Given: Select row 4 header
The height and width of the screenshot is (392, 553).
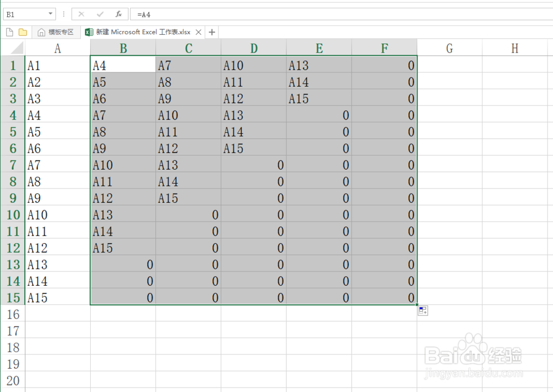Looking at the screenshot, I should tap(13, 114).
